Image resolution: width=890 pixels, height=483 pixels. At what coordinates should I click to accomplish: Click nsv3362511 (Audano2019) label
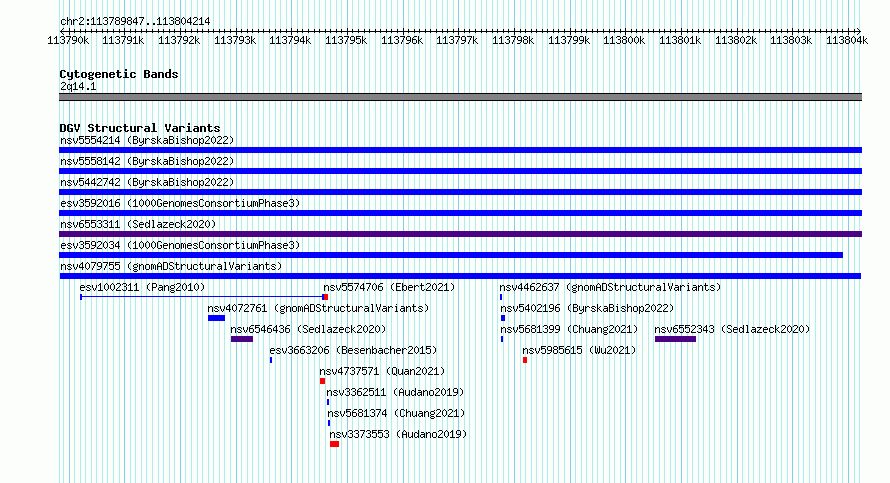click(x=395, y=392)
